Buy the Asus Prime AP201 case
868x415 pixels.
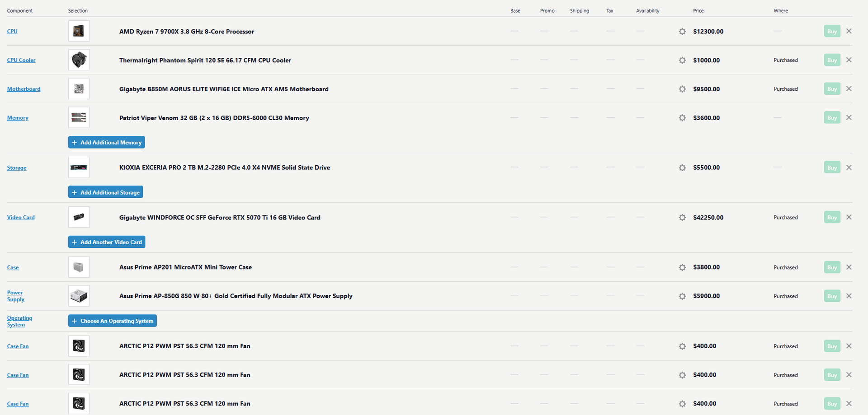click(832, 267)
